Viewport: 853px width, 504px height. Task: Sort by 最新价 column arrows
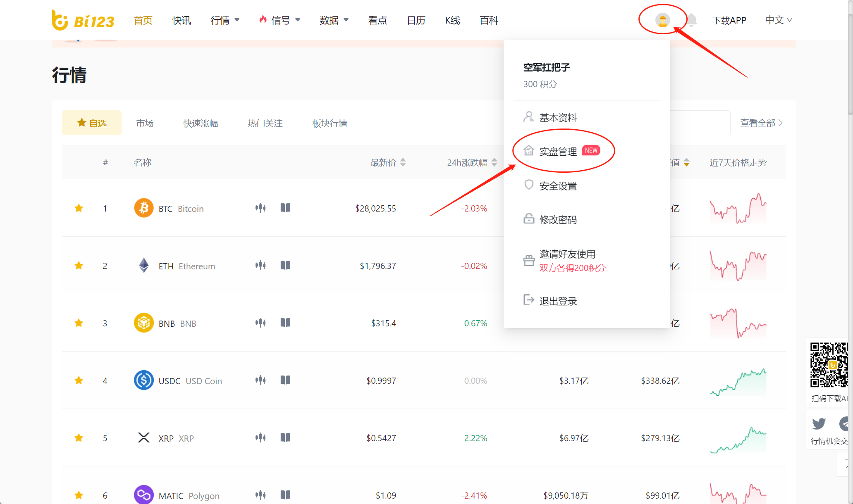point(403,162)
